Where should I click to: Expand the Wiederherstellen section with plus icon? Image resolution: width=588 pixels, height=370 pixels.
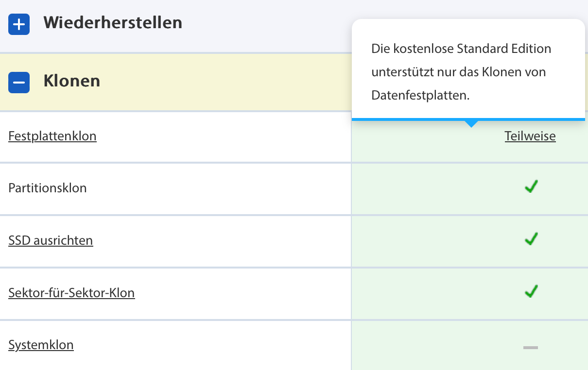19,24
